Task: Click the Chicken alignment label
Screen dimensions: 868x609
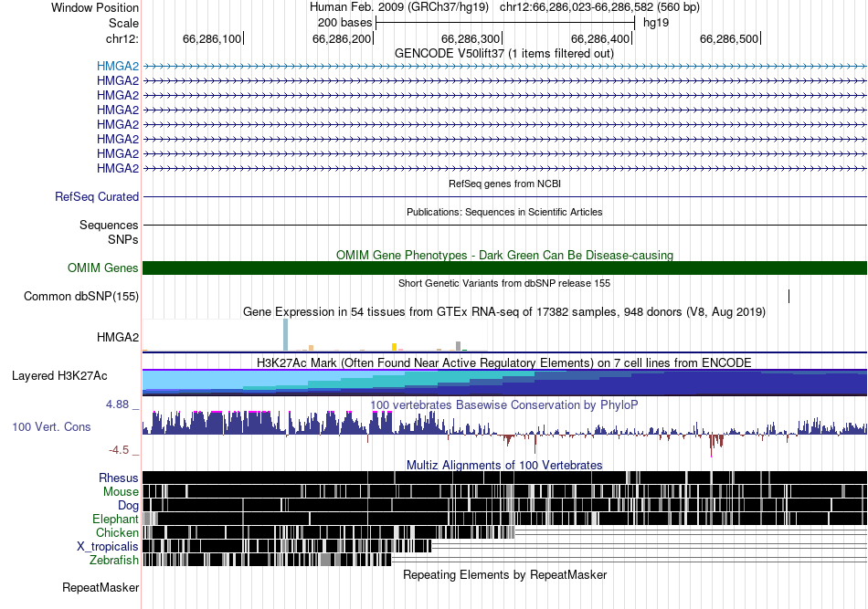Action: tap(117, 532)
